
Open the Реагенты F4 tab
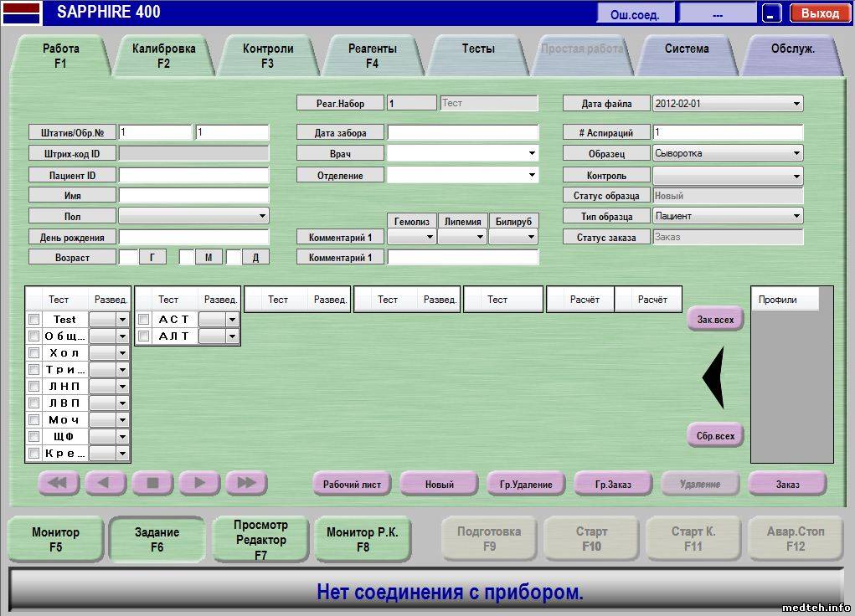pyautogui.click(x=372, y=55)
